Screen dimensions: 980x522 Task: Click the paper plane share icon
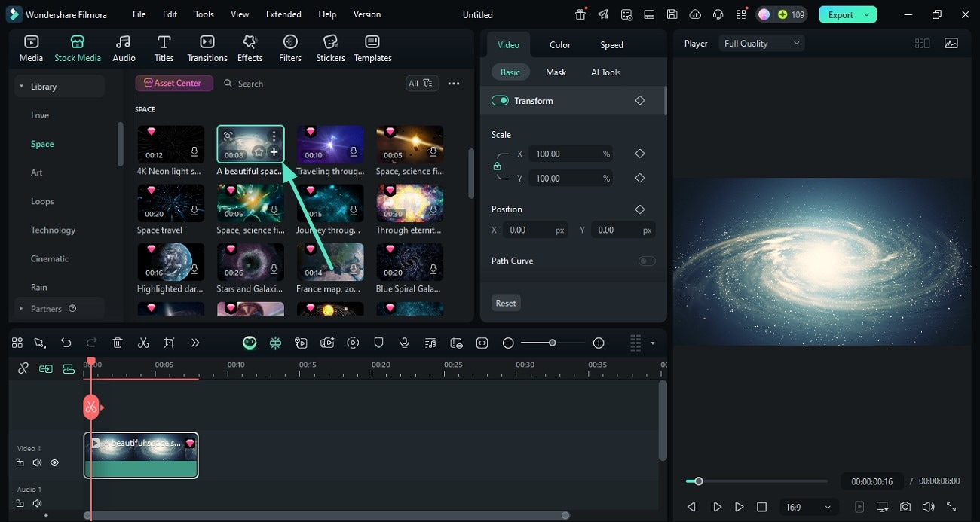(x=603, y=14)
